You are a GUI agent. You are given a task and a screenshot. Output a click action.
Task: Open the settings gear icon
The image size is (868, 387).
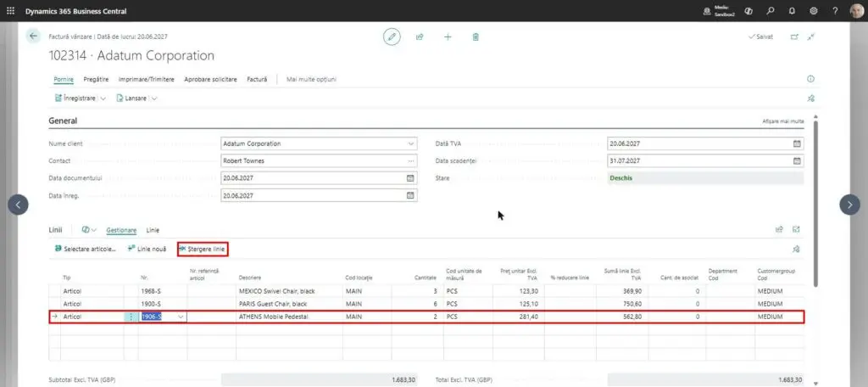[x=813, y=10]
